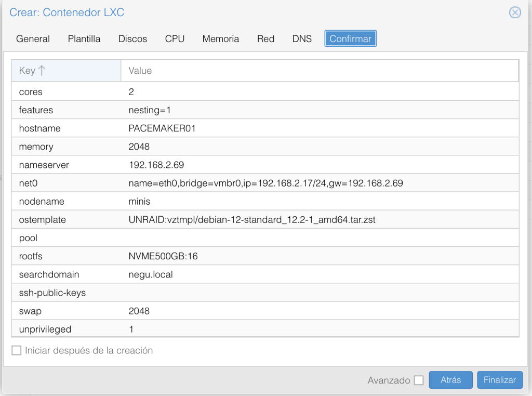Select the Confirmar tab

pos(350,38)
